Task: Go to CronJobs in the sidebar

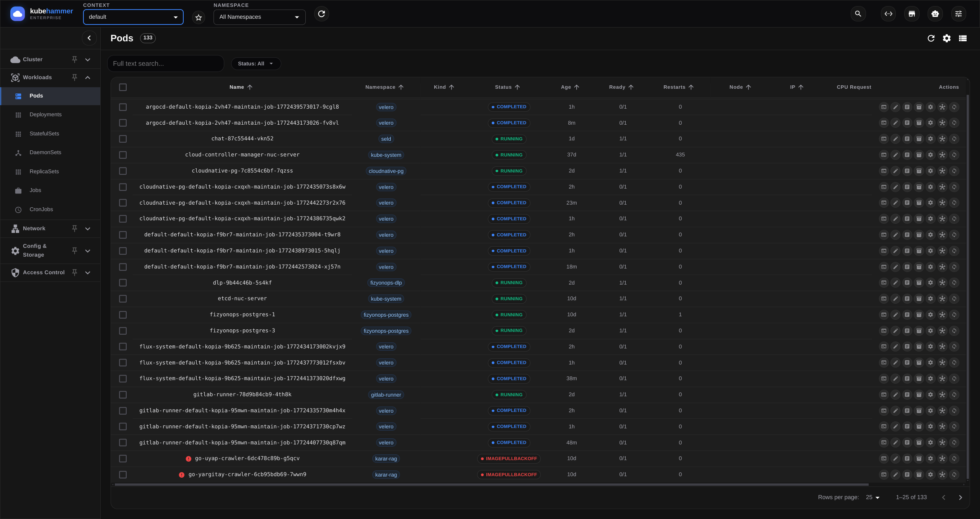Action: [x=51, y=209]
